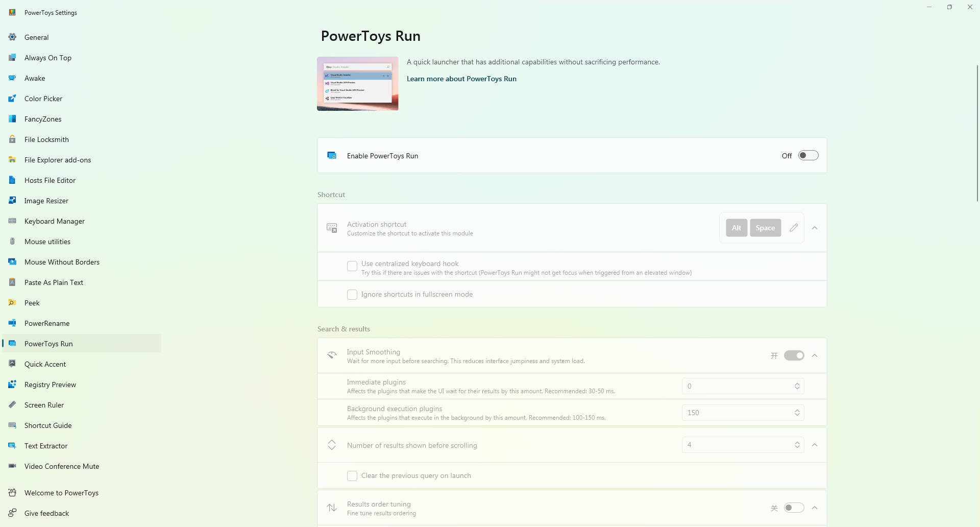Click the Keyboard Manager icon
The height and width of the screenshot is (527, 980).
[x=12, y=221]
